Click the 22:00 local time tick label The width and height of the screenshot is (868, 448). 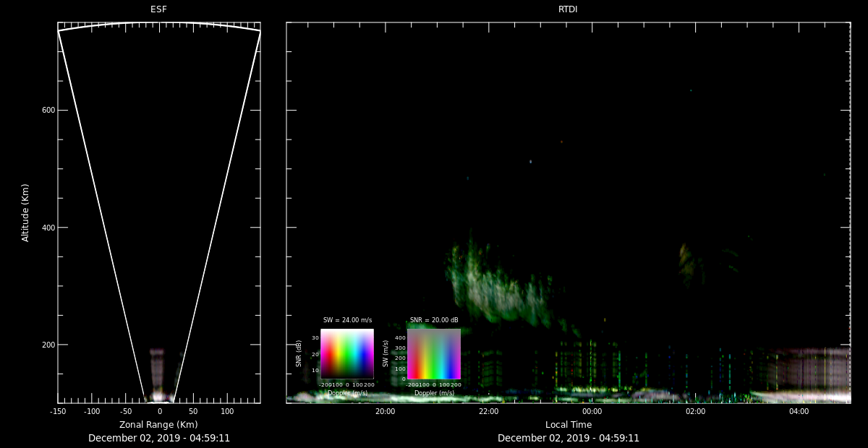pos(488,411)
